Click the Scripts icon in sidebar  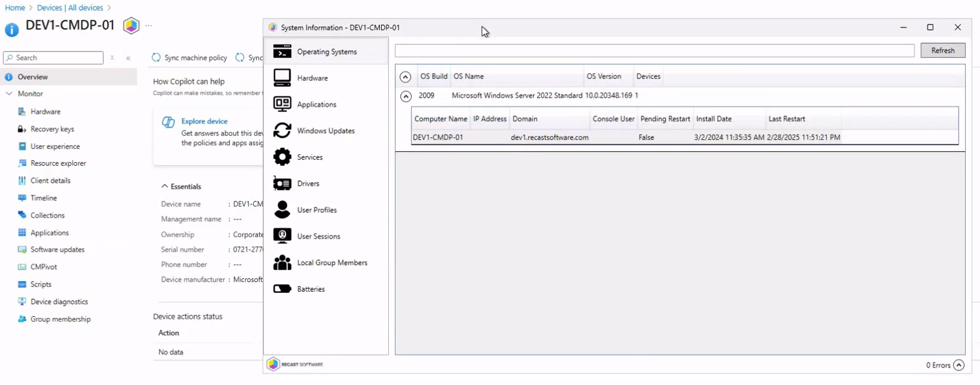(x=22, y=284)
